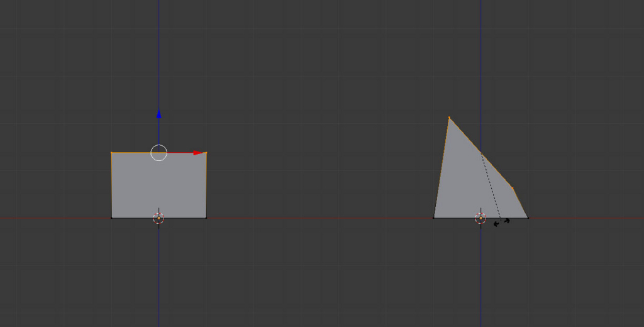Select the bottom-right vertex of sheared shape
This screenshot has width=644, height=327.
528,218
